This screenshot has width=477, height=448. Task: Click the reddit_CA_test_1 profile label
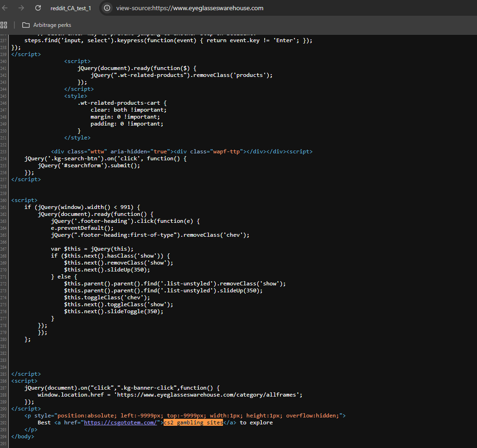[x=71, y=8]
